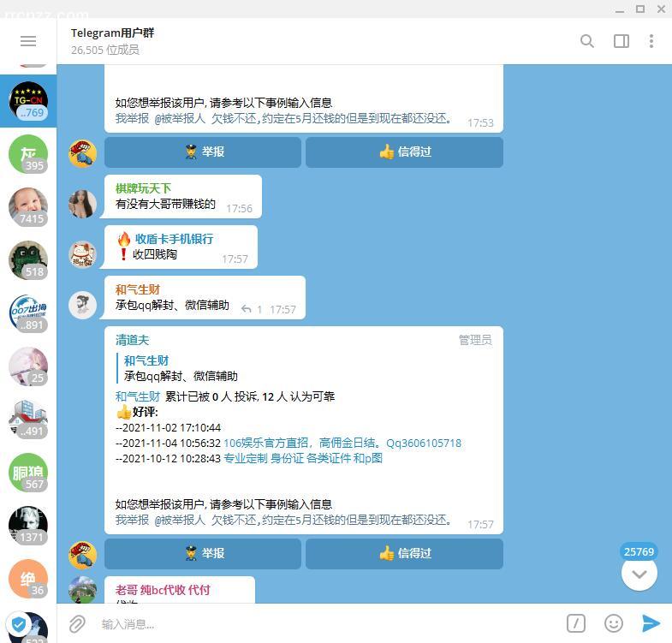Click the landscape avatar beside 老哥 纯bc代收
This screenshot has height=643, width=672.
[x=83, y=590]
